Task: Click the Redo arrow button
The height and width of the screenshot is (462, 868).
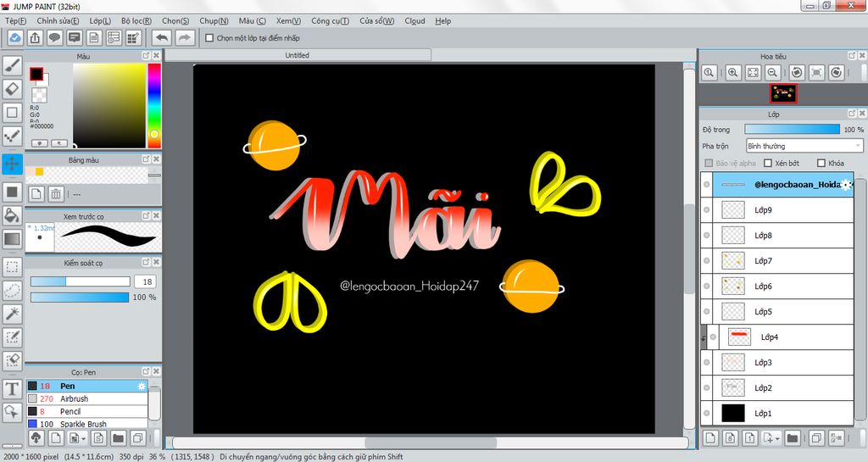Action: [x=185, y=37]
